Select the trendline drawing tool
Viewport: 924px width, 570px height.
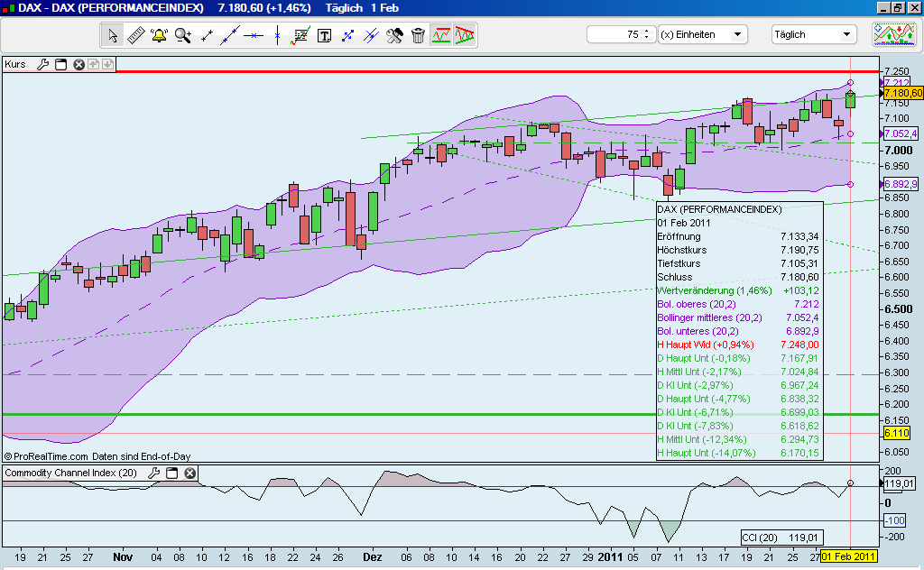231,35
